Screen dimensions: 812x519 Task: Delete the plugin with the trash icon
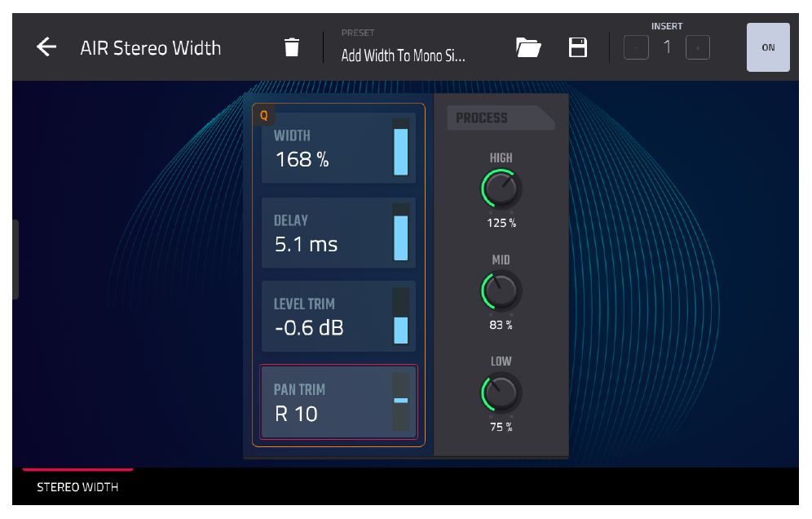(292, 47)
